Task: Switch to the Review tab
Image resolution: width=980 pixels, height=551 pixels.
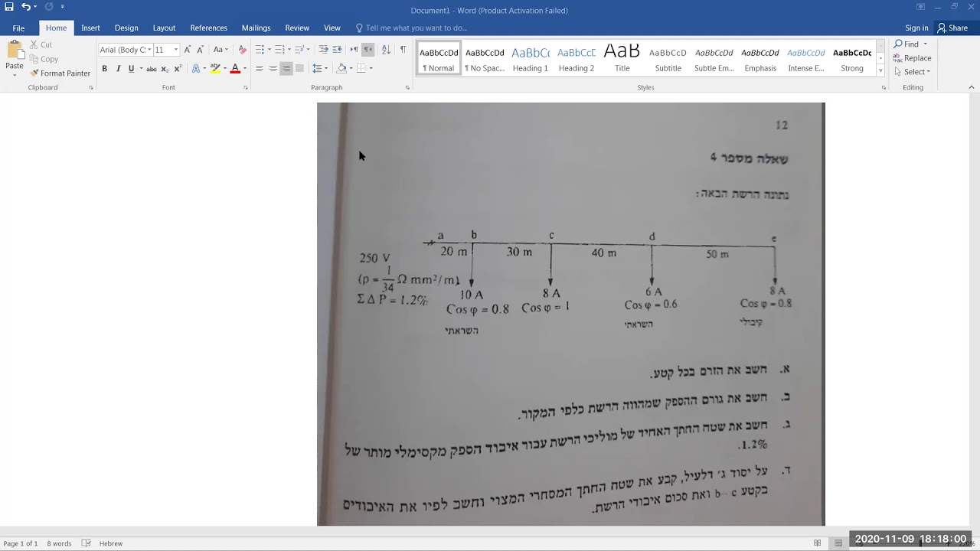Action: 297,28
